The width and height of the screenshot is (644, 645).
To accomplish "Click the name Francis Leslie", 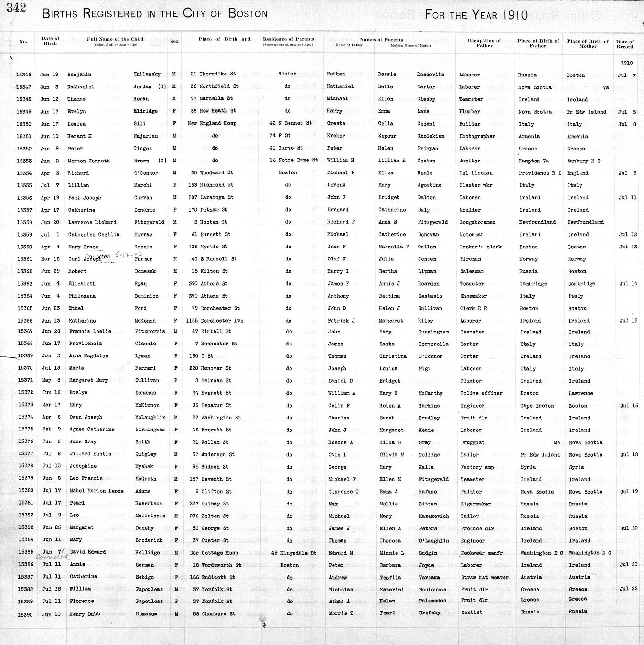I will (90, 331).
